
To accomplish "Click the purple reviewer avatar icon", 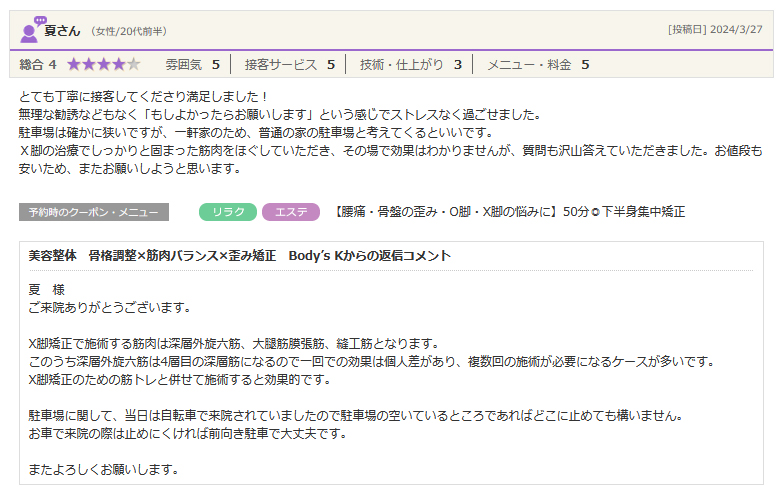I will [x=31, y=29].
